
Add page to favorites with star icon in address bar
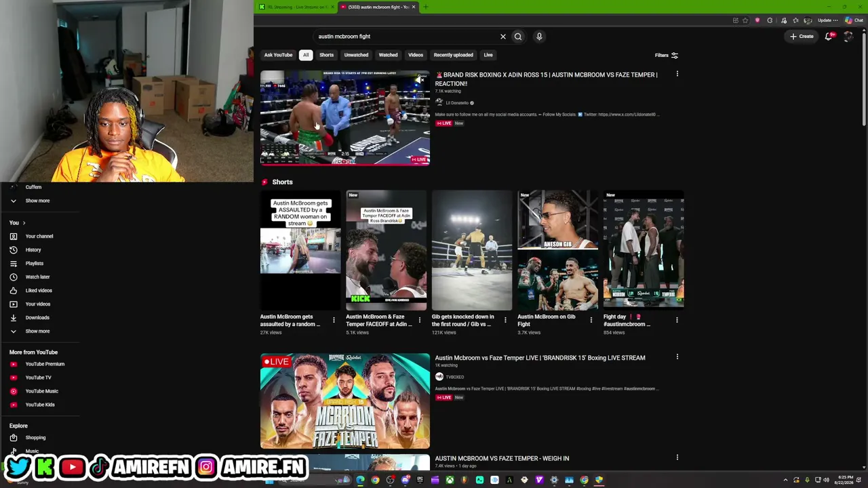coord(745,20)
